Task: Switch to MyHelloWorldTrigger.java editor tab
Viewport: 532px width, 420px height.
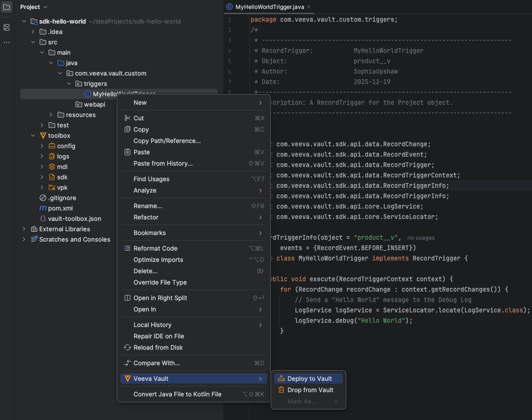Action: tap(270, 7)
